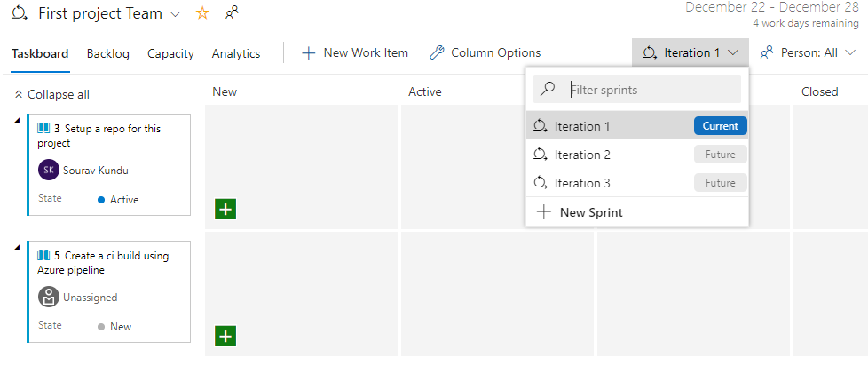Expand First project Team selector chevron
The image size is (868, 366).
click(x=175, y=14)
